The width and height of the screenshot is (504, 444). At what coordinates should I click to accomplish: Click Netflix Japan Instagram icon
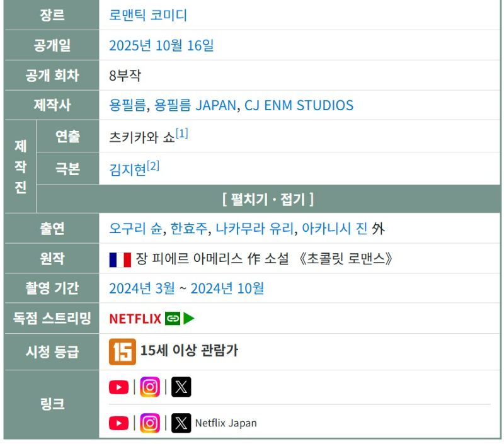point(150,423)
